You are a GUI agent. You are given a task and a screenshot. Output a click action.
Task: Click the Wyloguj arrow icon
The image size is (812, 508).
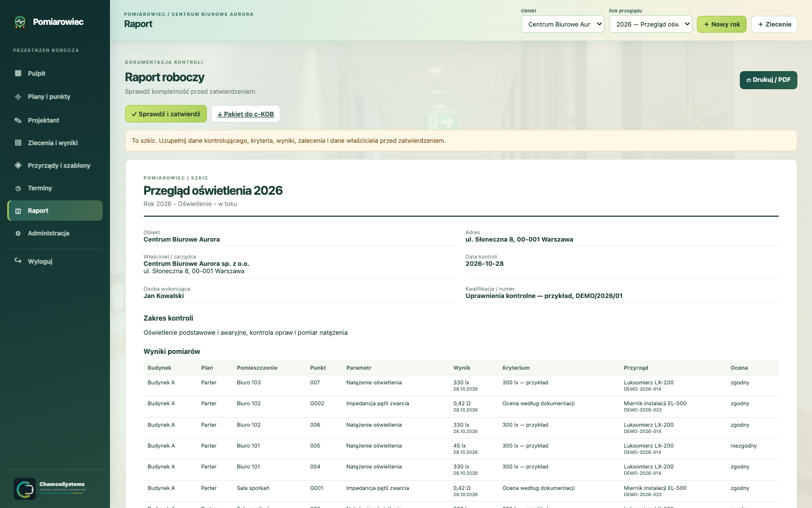18,261
